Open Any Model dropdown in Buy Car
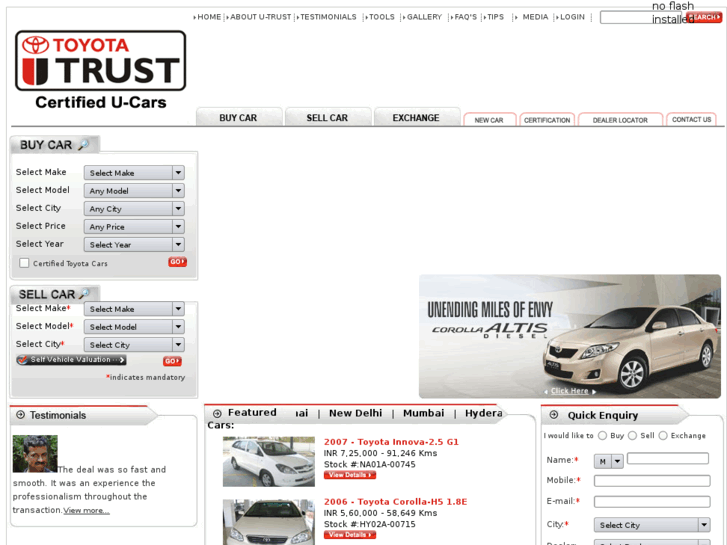 coord(134,191)
